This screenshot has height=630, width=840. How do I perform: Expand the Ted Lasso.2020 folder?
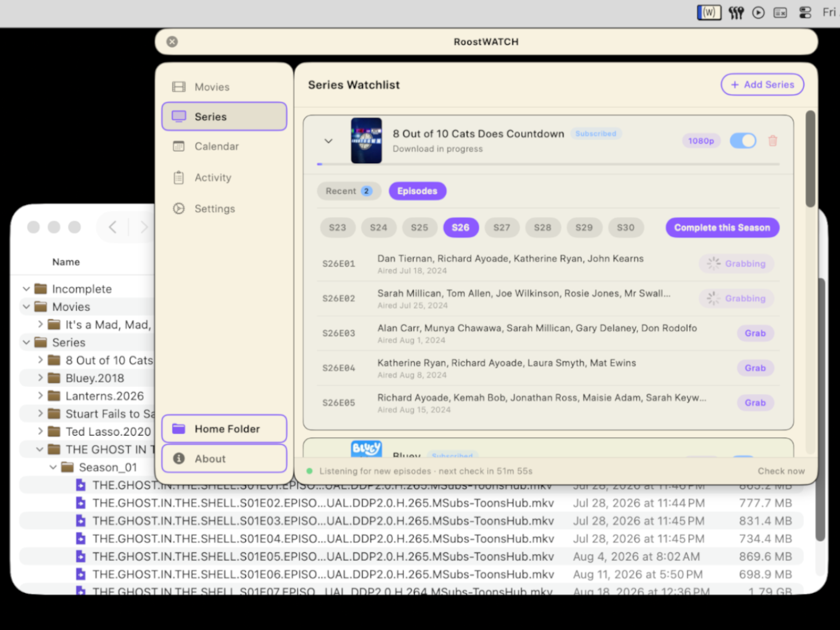(x=40, y=432)
